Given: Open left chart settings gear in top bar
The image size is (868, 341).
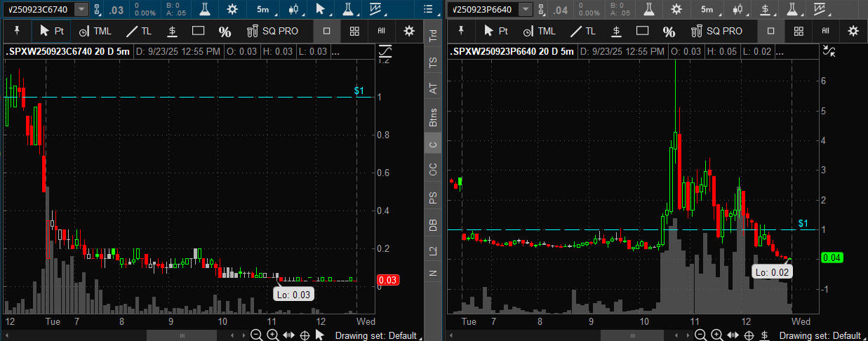Looking at the screenshot, I should (x=232, y=9).
